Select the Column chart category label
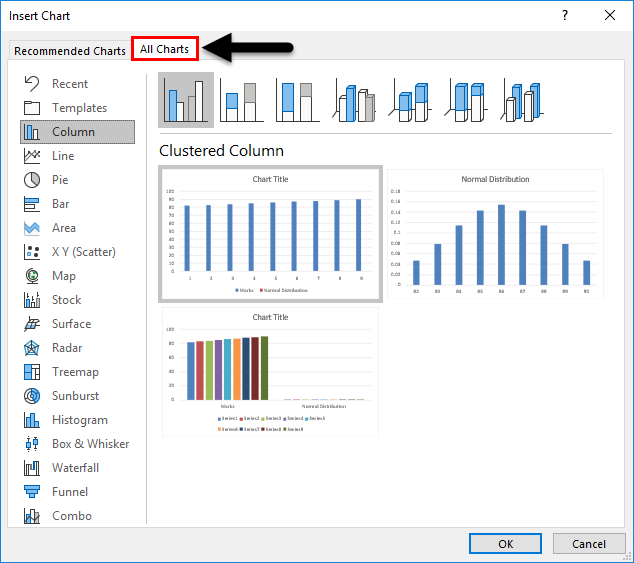The image size is (634, 563). [73, 132]
